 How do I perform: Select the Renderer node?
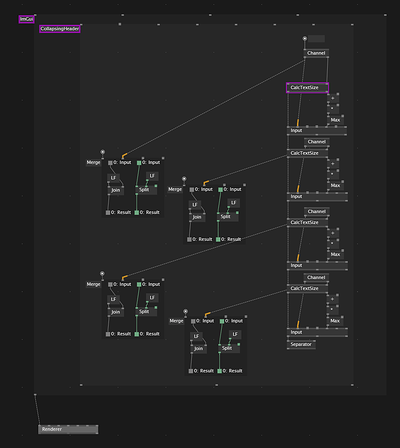(68, 429)
